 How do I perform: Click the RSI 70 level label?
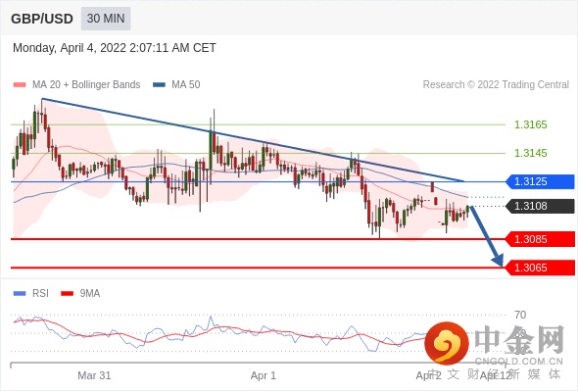click(520, 315)
